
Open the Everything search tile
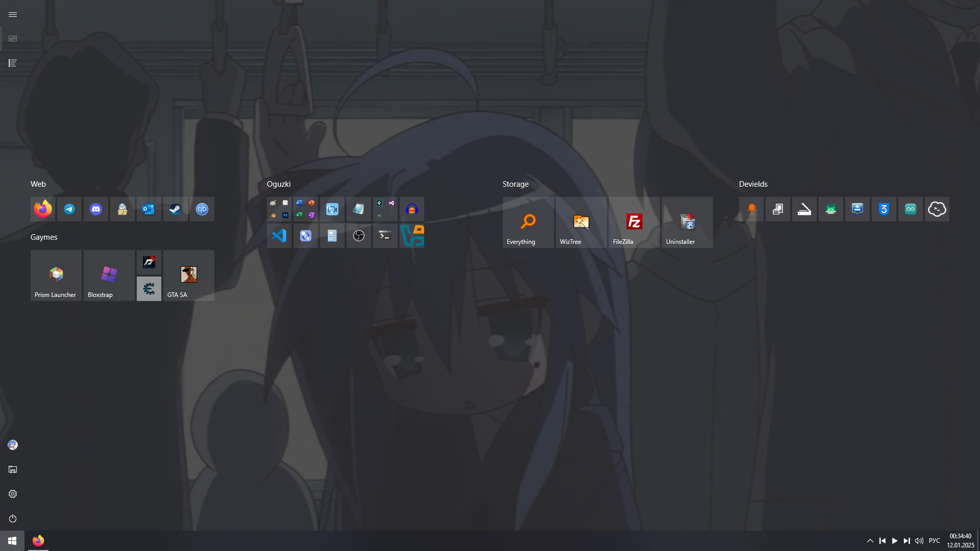(528, 222)
